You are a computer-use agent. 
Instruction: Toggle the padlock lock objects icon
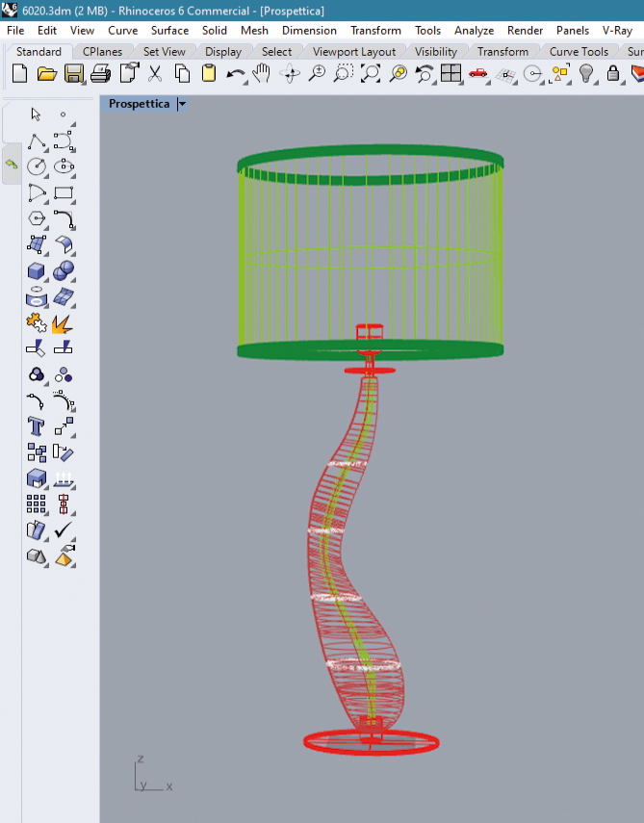point(612,73)
